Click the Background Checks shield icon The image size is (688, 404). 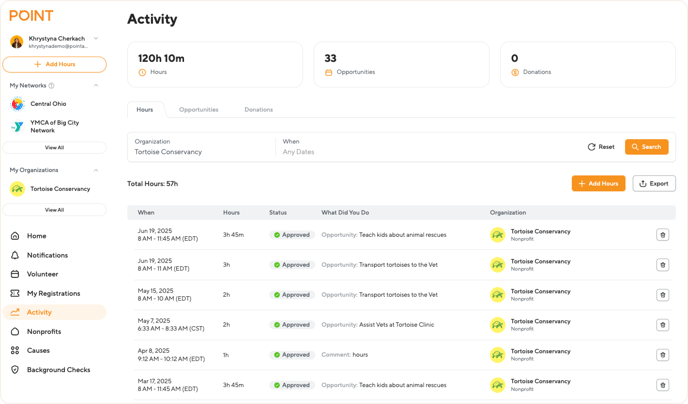[x=15, y=370]
